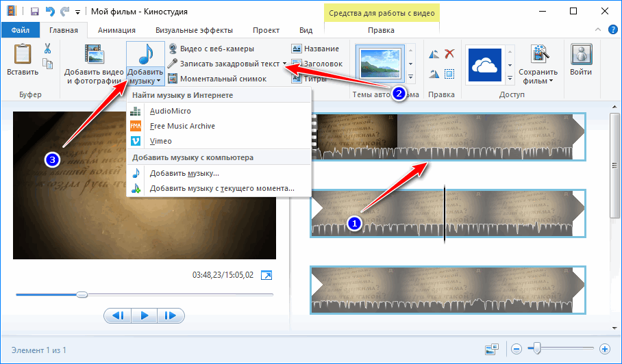
Task: Choose Vimeo from the music menu
Action: (219, 141)
